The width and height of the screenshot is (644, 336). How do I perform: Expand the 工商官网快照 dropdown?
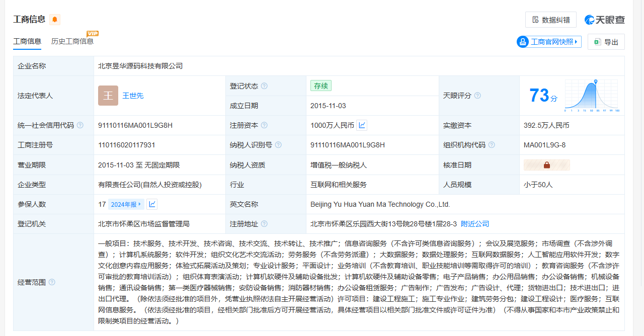click(576, 42)
